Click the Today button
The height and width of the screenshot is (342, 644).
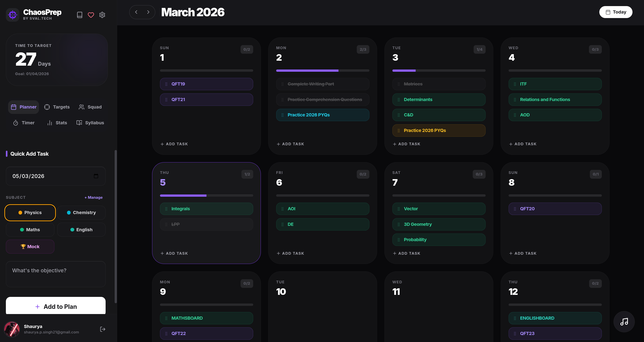click(x=616, y=12)
